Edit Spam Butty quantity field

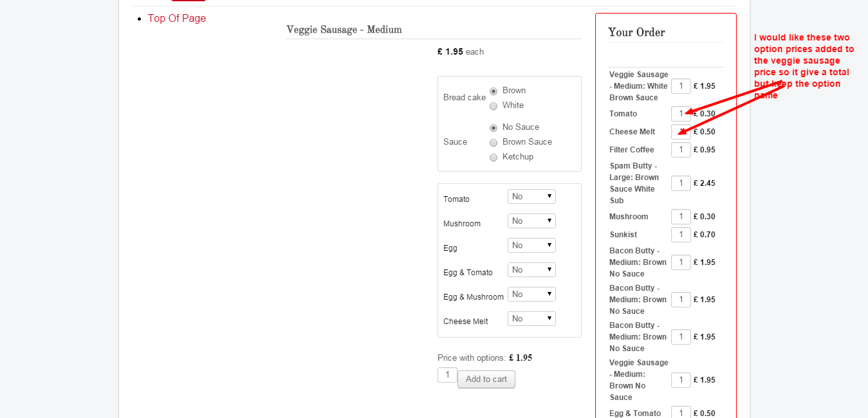[x=681, y=183]
